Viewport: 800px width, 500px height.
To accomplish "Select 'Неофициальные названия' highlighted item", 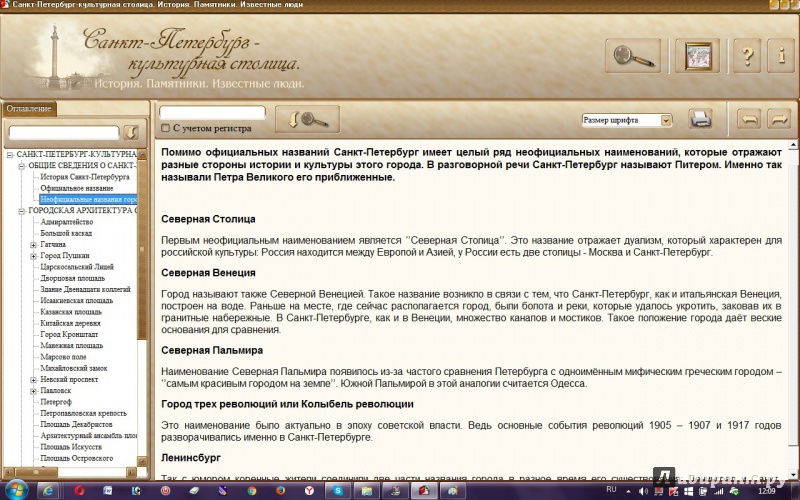I will coord(88,199).
